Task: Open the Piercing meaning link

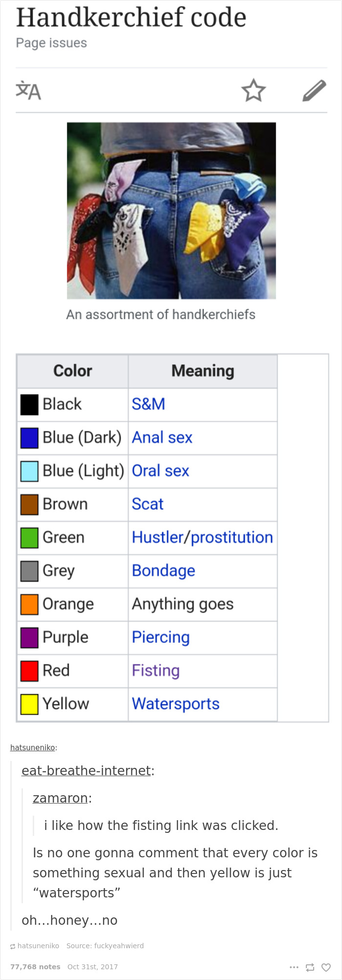Action: coord(161,637)
